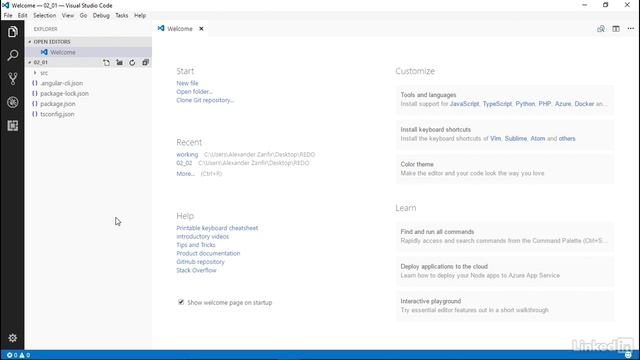Viewport: 640px width, 360px height.
Task: Refresh the explorer file tree
Action: 132,62
